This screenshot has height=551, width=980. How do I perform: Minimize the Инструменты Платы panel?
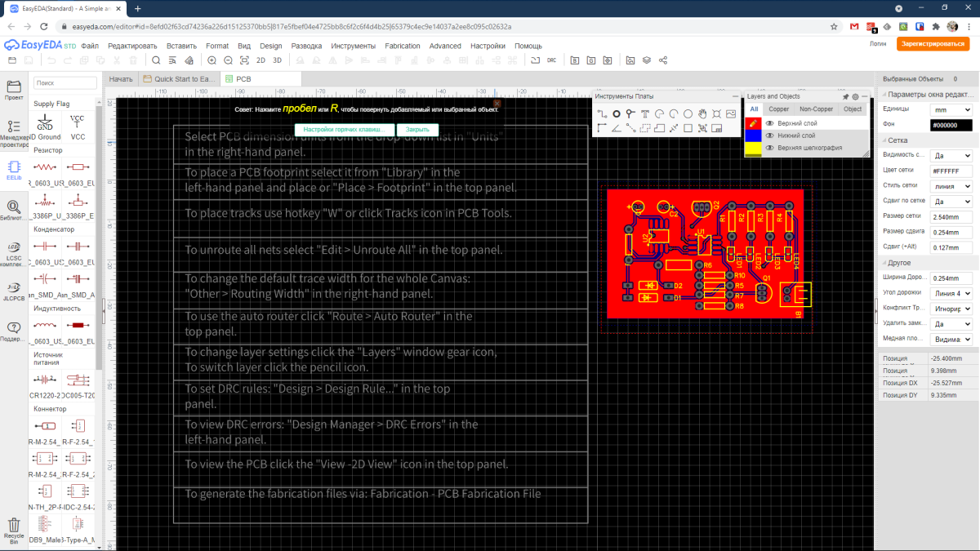[736, 96]
